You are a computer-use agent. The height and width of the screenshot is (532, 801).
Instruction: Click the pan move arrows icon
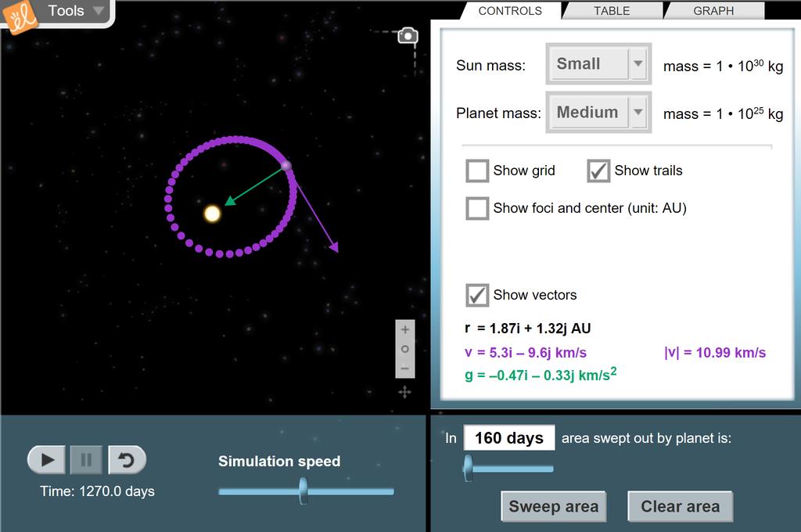pyautogui.click(x=404, y=392)
